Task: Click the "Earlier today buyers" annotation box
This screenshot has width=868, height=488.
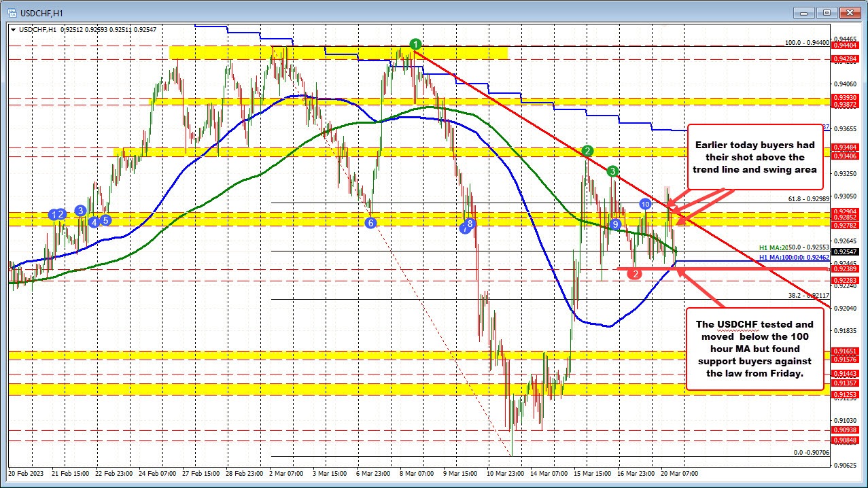Action: (755, 156)
